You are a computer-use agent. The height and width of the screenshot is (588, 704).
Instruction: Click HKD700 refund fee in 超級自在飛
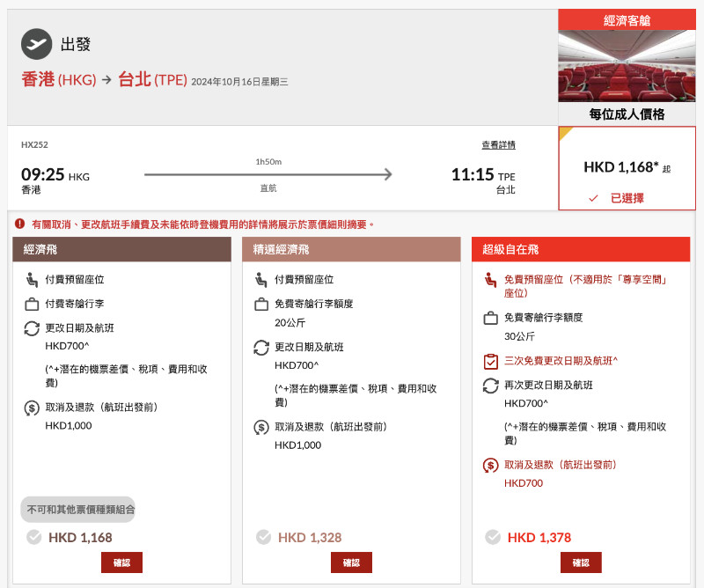[524, 483]
